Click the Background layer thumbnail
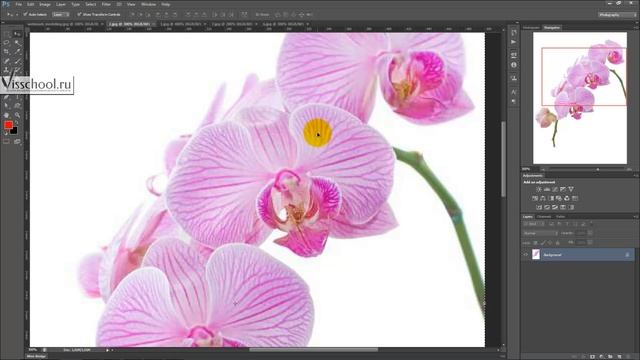Screen dimensions: 640x360 pyautogui.click(x=536, y=255)
